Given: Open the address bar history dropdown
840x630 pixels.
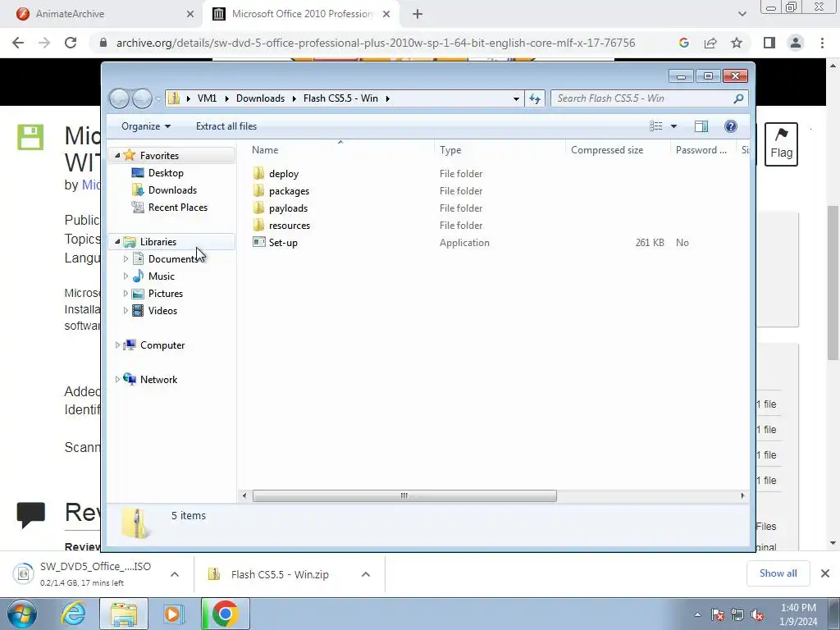Looking at the screenshot, I should point(516,98).
